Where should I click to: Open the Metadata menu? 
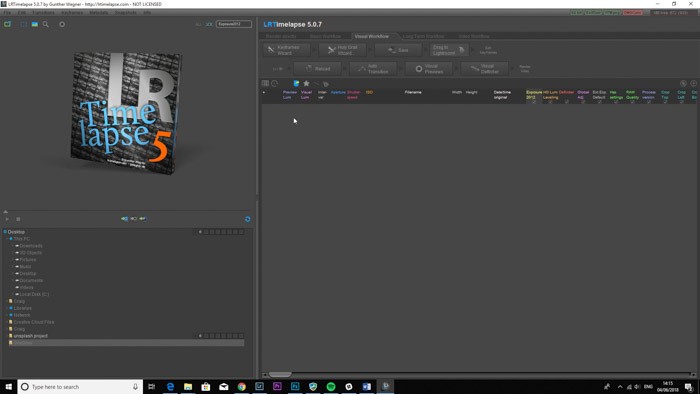[x=99, y=12]
